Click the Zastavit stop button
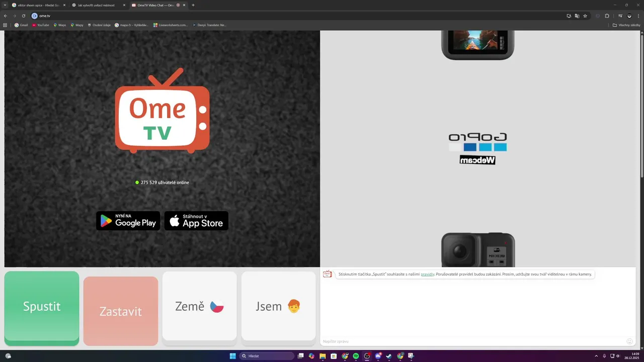This screenshot has height=362, width=644. pos(121,311)
